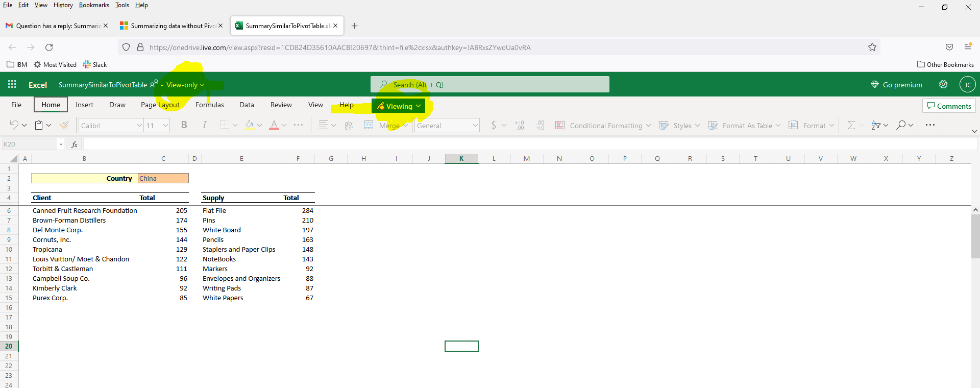Open the Viewing mode dropdown
The image size is (980, 388).
click(x=399, y=106)
